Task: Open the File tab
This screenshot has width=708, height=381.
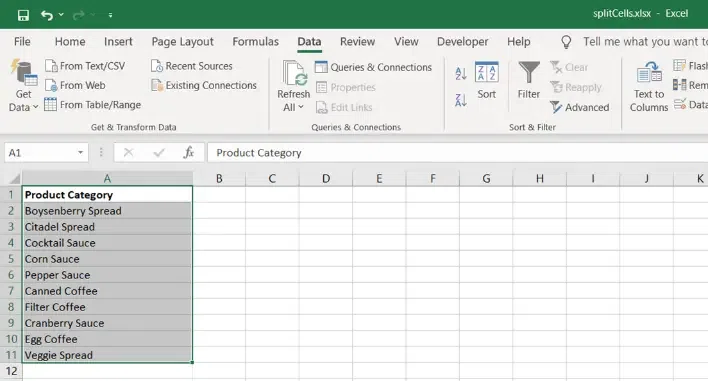Action: pyautogui.click(x=22, y=42)
